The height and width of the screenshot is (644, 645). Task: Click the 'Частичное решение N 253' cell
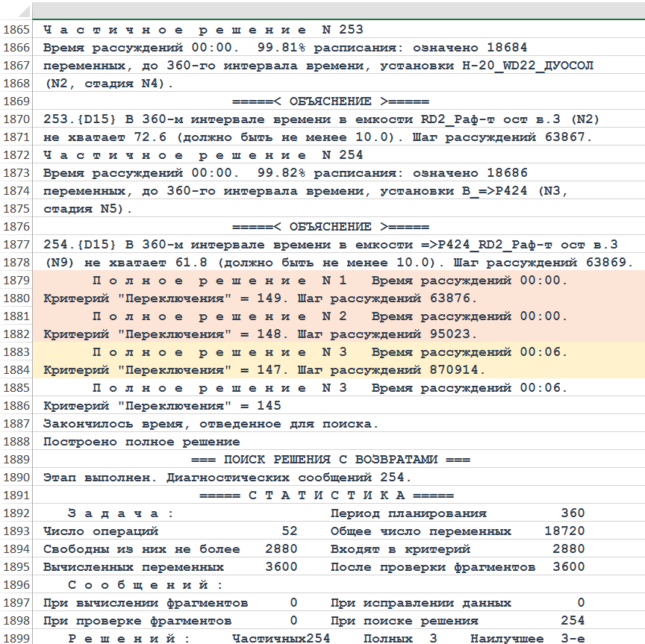[203, 30]
